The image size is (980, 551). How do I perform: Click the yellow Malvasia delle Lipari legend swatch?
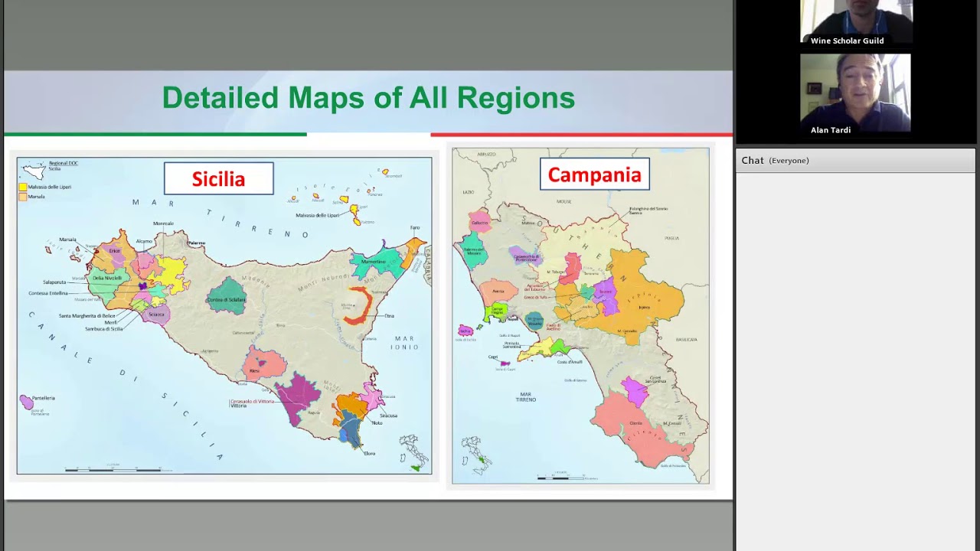(x=23, y=187)
